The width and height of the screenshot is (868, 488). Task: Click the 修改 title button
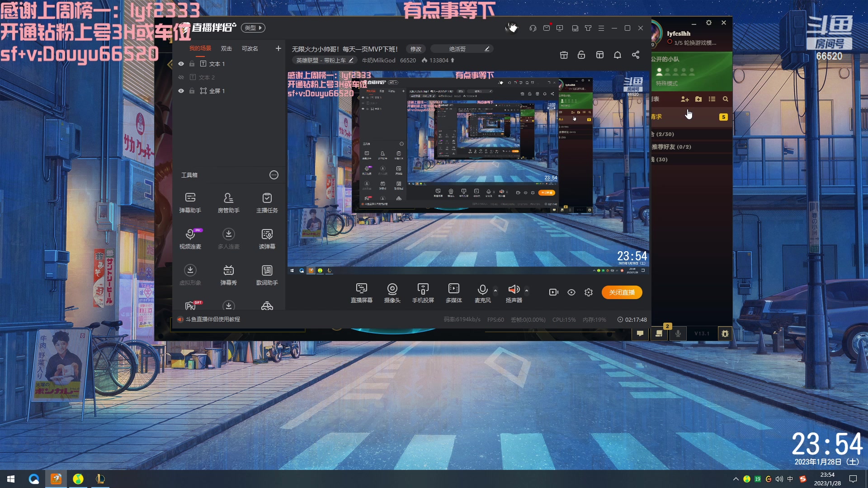[x=416, y=49]
